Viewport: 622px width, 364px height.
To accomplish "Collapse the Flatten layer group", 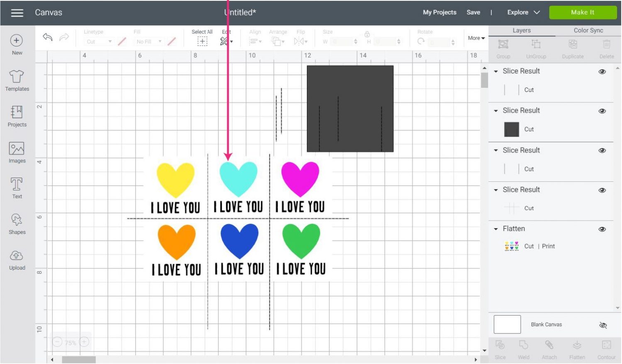I will pos(496,229).
